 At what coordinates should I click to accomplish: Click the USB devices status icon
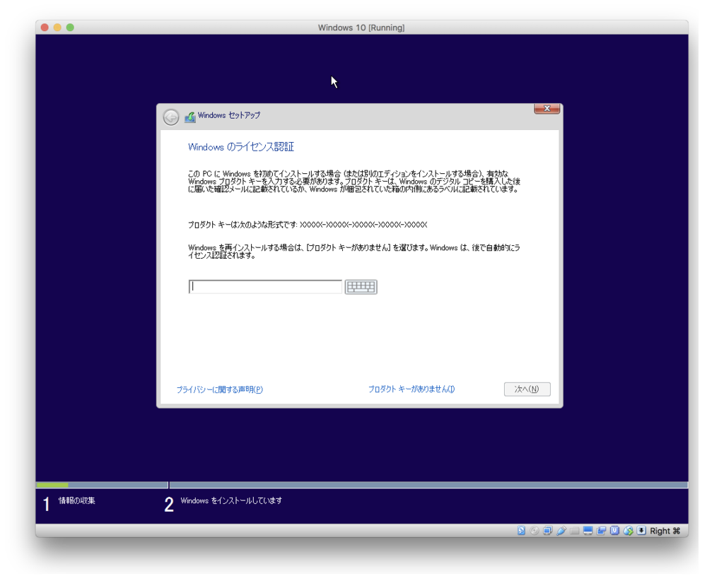point(561,530)
